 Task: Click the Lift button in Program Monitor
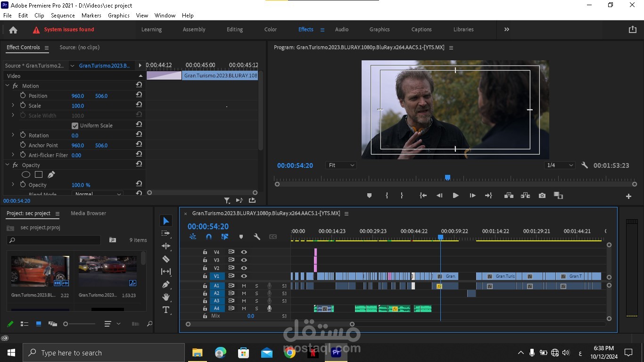click(509, 196)
